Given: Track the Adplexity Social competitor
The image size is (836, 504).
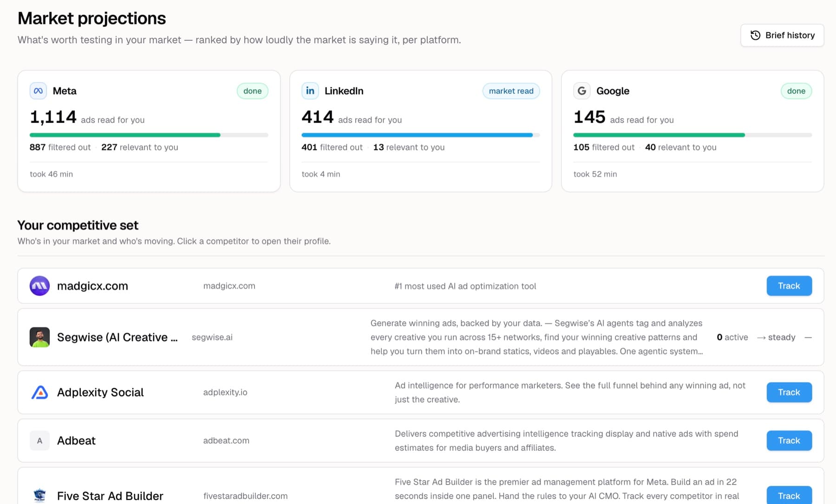Looking at the screenshot, I should click(x=789, y=392).
